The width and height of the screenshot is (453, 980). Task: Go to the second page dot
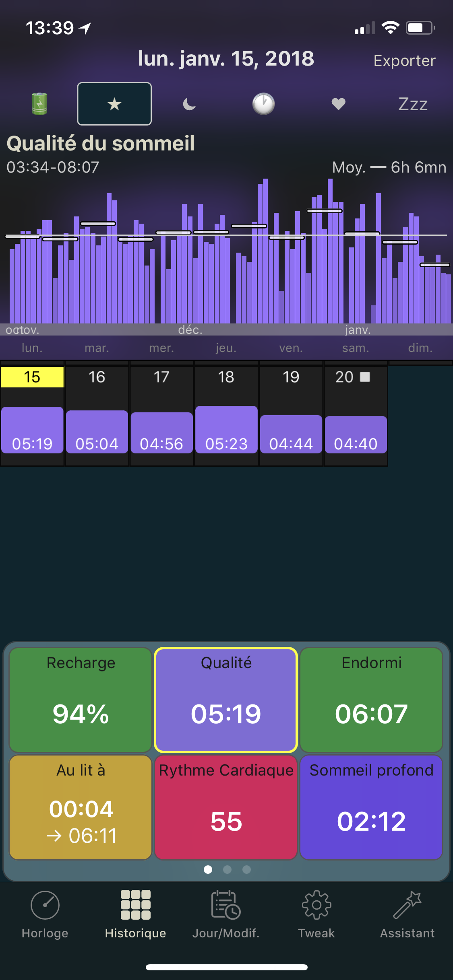click(227, 870)
